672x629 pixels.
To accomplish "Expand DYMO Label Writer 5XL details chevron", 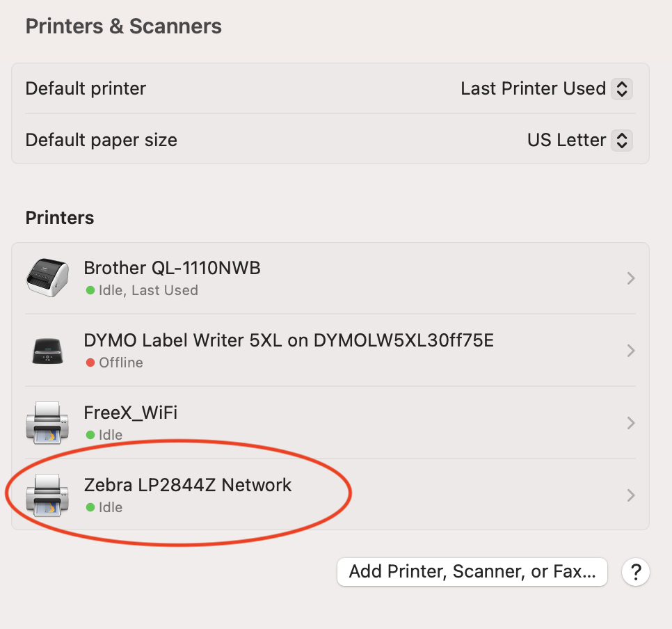I will pyautogui.click(x=631, y=351).
